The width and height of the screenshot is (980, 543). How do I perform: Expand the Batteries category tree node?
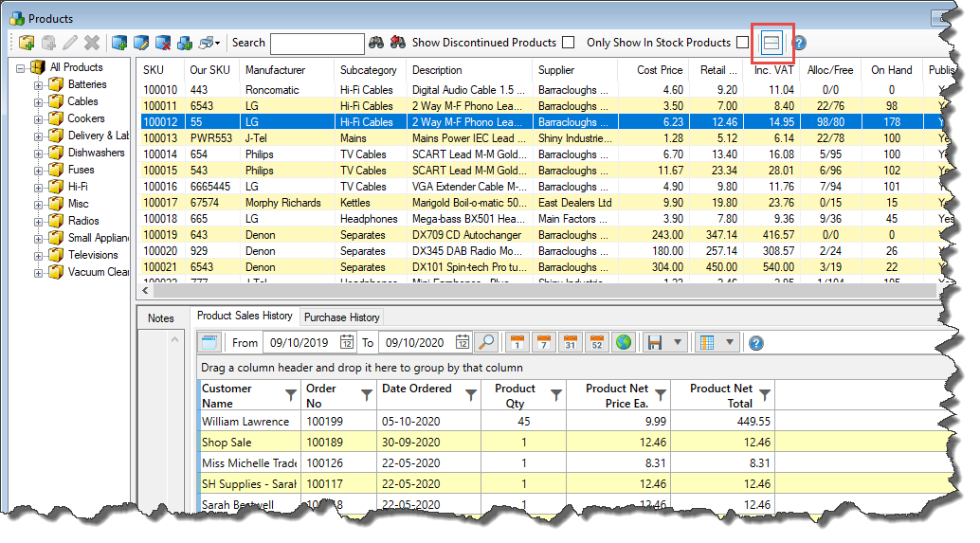pyautogui.click(x=39, y=84)
